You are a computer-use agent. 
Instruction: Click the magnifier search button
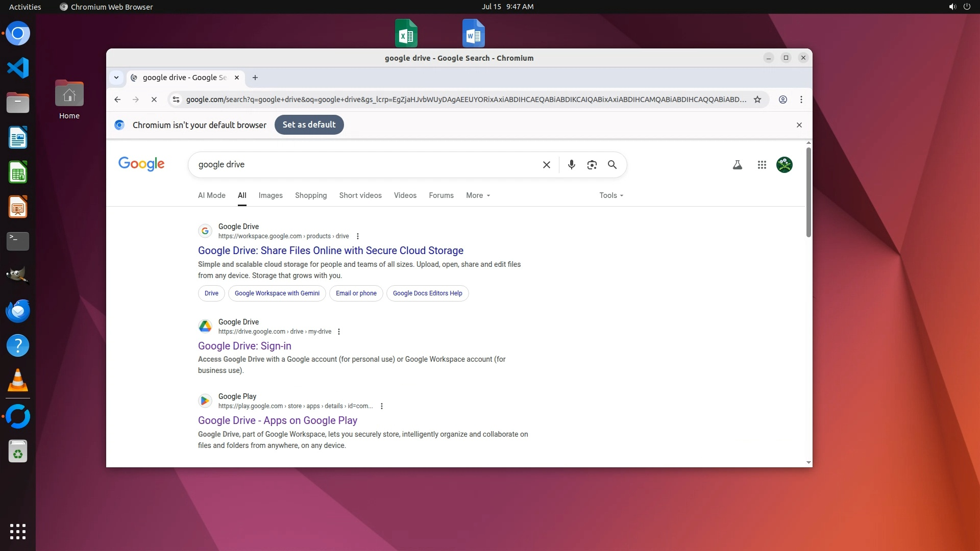612,165
